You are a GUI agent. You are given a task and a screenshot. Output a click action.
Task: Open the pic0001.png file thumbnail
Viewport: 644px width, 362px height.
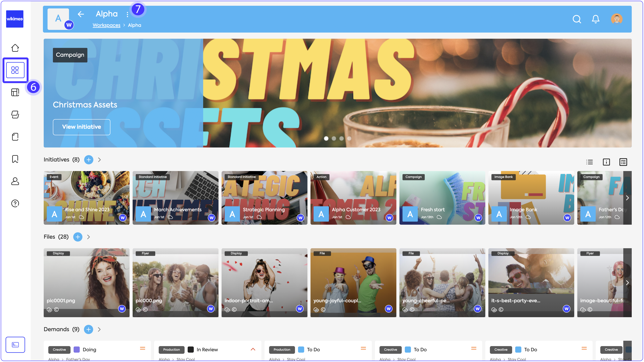click(86, 283)
